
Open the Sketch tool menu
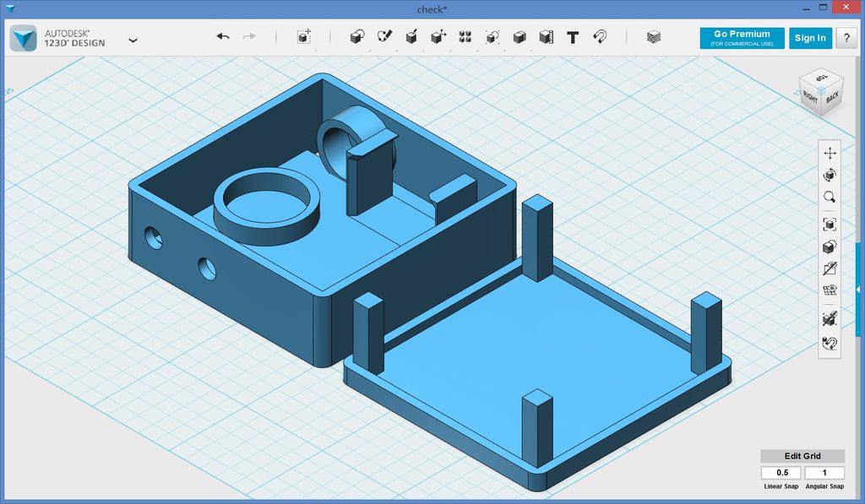point(384,36)
